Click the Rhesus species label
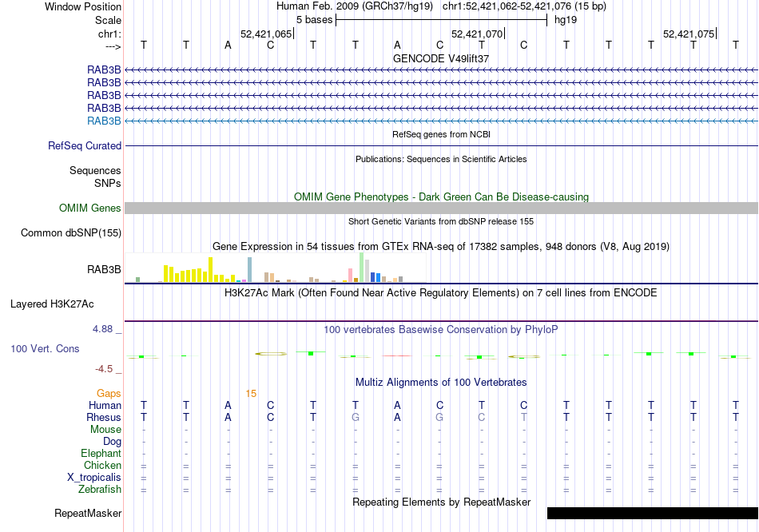Viewport: 759px width, 532px height. click(104, 417)
